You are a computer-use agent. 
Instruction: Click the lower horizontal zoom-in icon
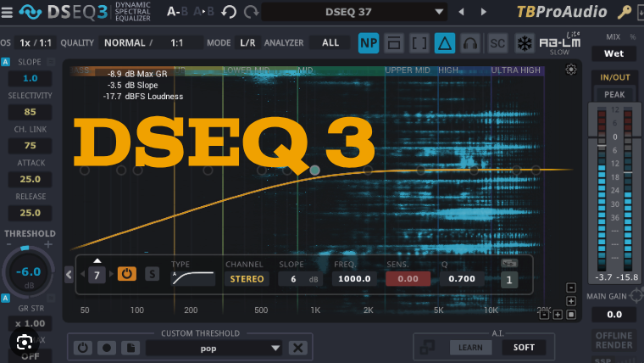tap(558, 315)
